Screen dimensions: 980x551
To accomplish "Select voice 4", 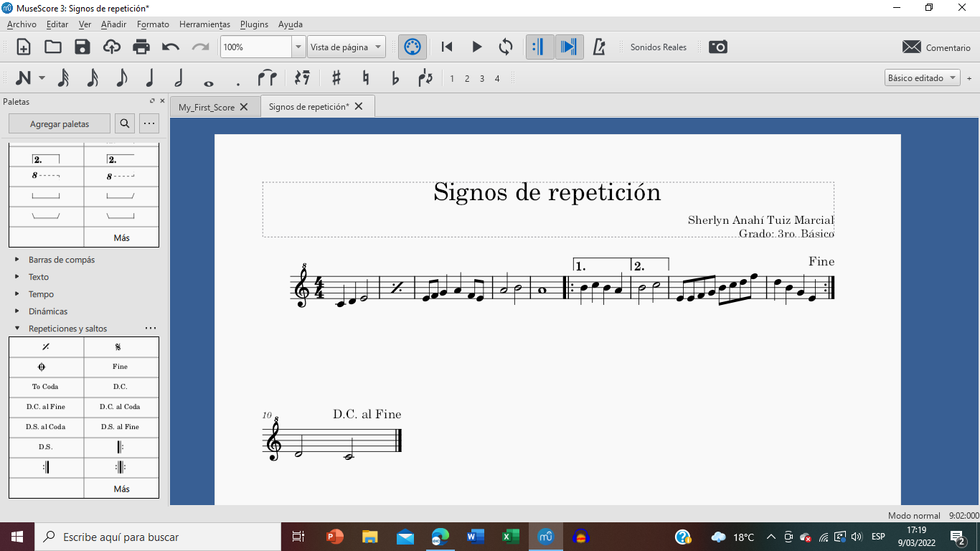I will [497, 79].
